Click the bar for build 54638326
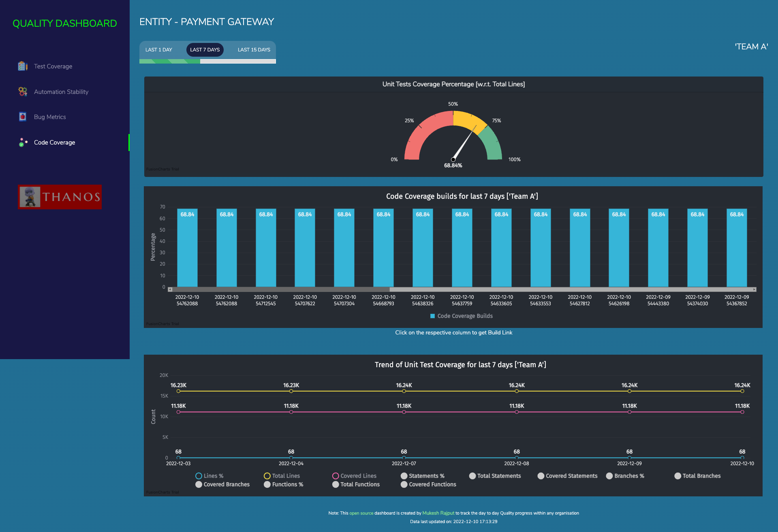This screenshot has width=778, height=532. (x=423, y=248)
